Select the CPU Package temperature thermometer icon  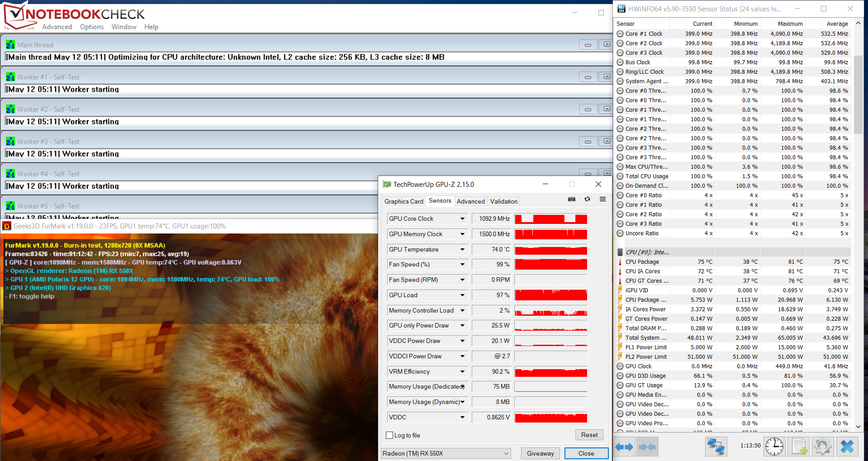pyautogui.click(x=620, y=262)
